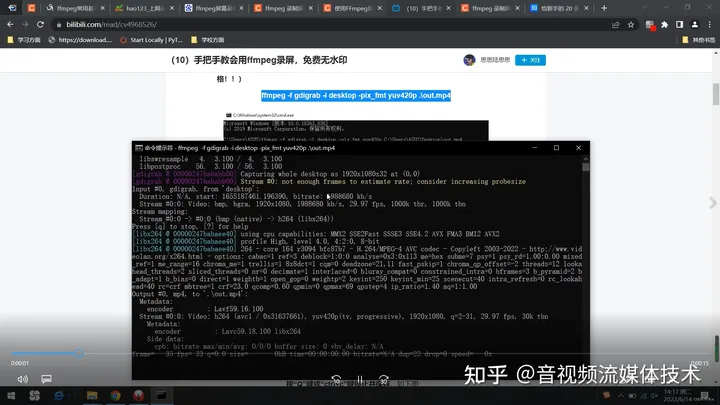Open the 其他书签 bookmarks folder

pyautogui.click(x=698, y=40)
